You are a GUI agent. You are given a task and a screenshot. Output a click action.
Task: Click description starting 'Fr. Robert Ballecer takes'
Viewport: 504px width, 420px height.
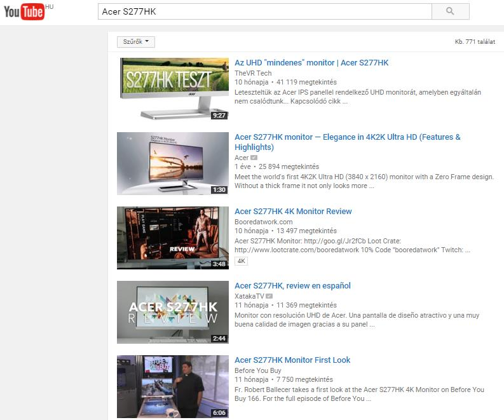(359, 394)
